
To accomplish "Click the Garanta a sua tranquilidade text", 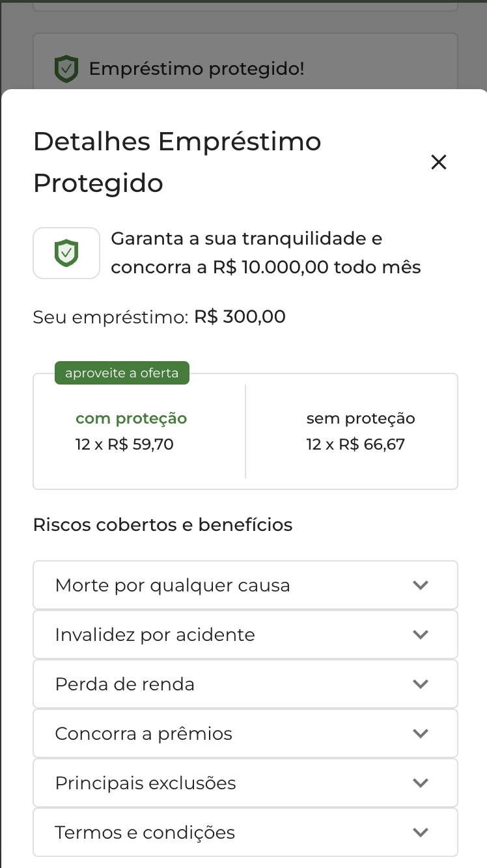I will (x=246, y=239).
